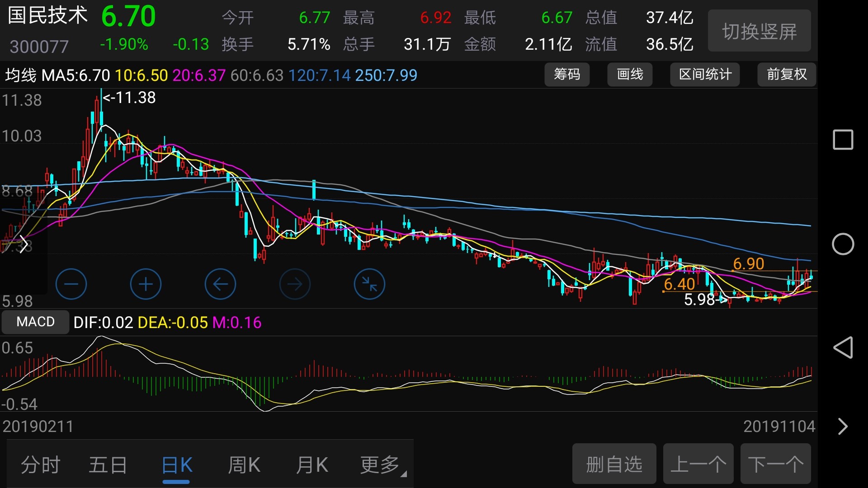This screenshot has height=488, width=868.
Task: Tap the MA5:6.70 value
Action: click(x=75, y=75)
